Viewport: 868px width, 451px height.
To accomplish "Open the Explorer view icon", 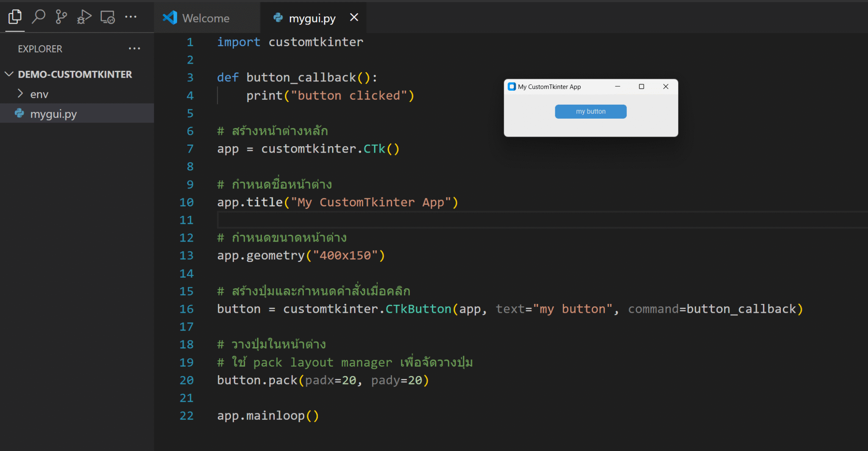I will (x=15, y=17).
